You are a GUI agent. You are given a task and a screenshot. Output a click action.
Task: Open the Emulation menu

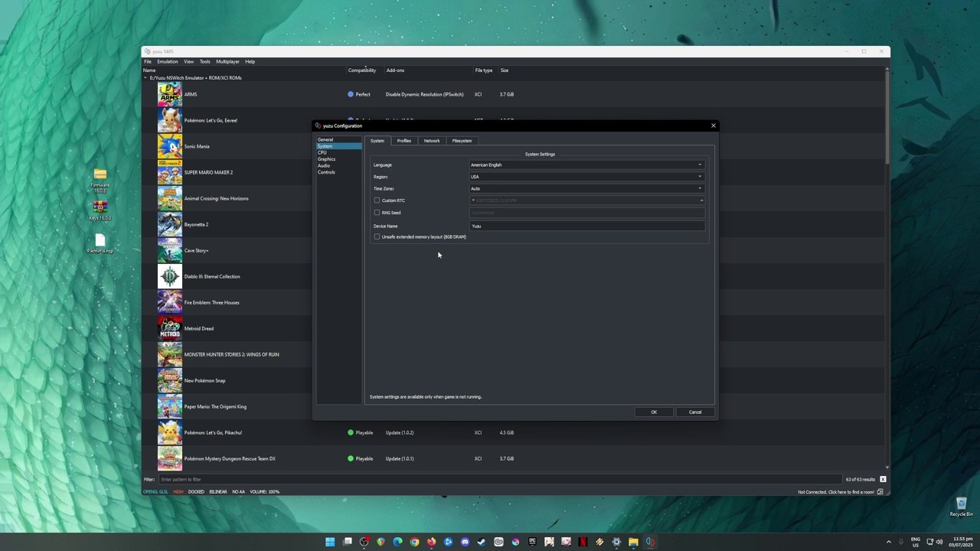coord(168,61)
